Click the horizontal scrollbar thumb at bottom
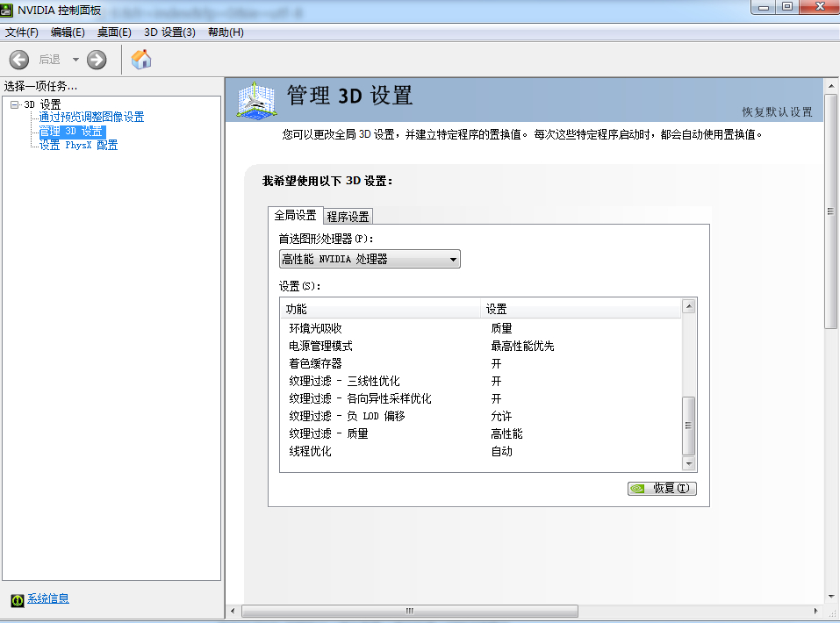840x623 pixels. point(410,611)
